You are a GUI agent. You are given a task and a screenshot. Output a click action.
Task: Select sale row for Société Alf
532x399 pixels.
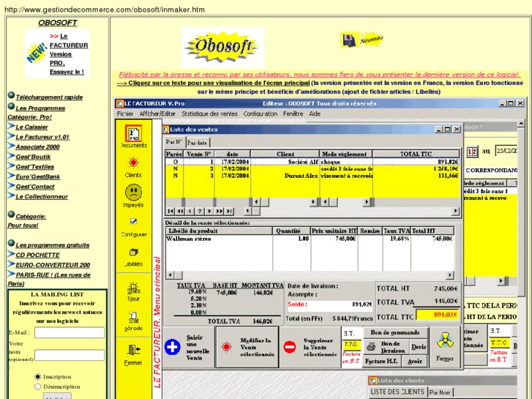(x=312, y=162)
